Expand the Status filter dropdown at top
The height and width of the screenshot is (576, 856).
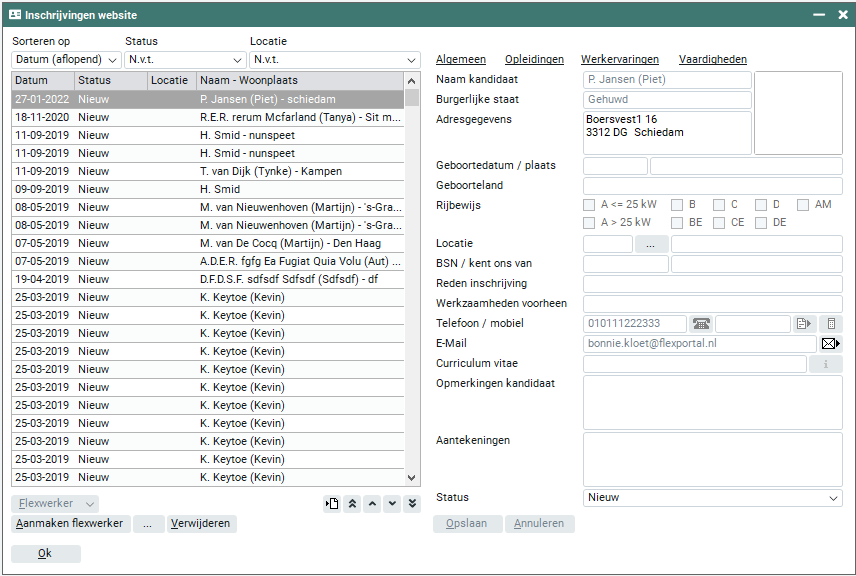pos(185,60)
